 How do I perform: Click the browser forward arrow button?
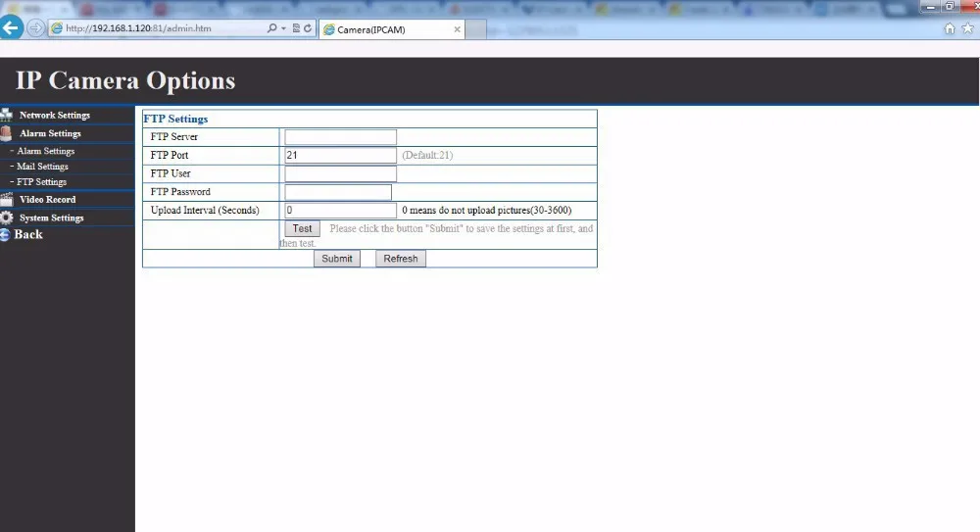36,28
